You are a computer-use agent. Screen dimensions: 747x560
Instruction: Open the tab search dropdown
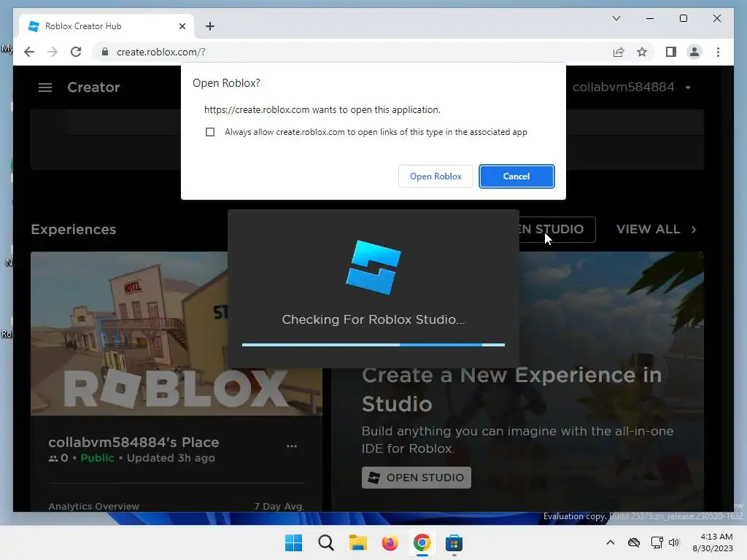(616, 18)
